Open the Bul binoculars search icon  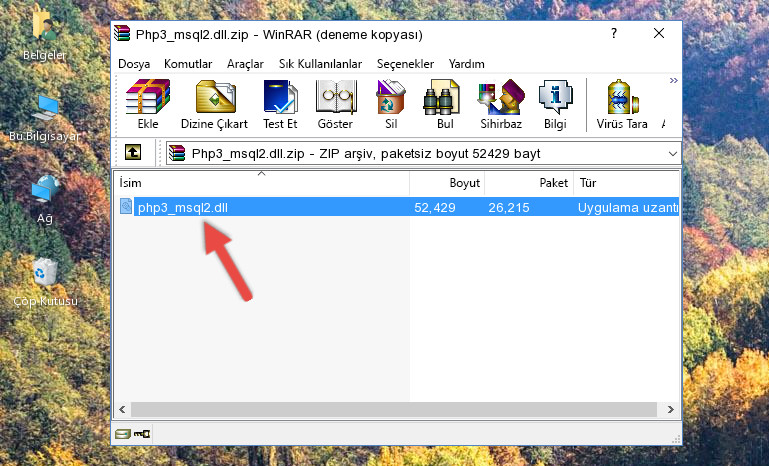coord(444,104)
